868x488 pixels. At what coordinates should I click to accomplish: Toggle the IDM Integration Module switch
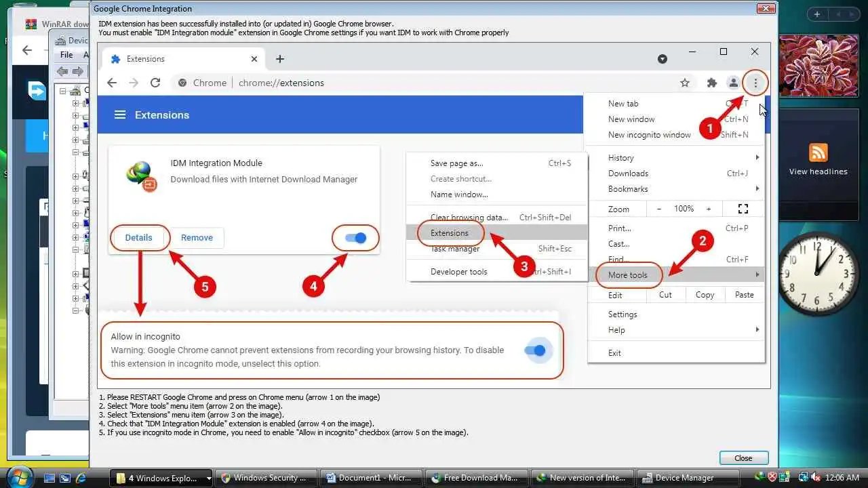(355, 238)
